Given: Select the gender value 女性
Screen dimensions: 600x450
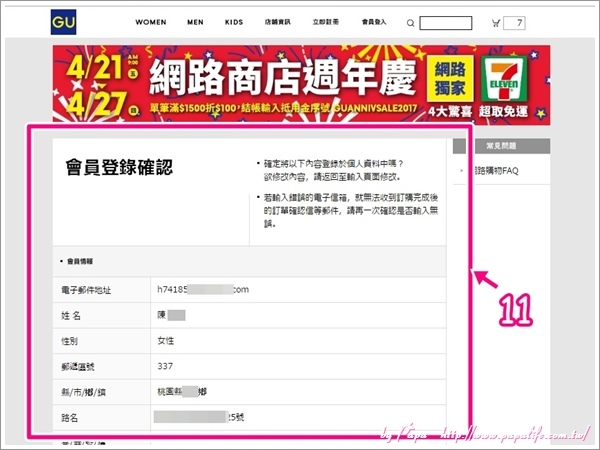Looking at the screenshot, I should tap(166, 341).
